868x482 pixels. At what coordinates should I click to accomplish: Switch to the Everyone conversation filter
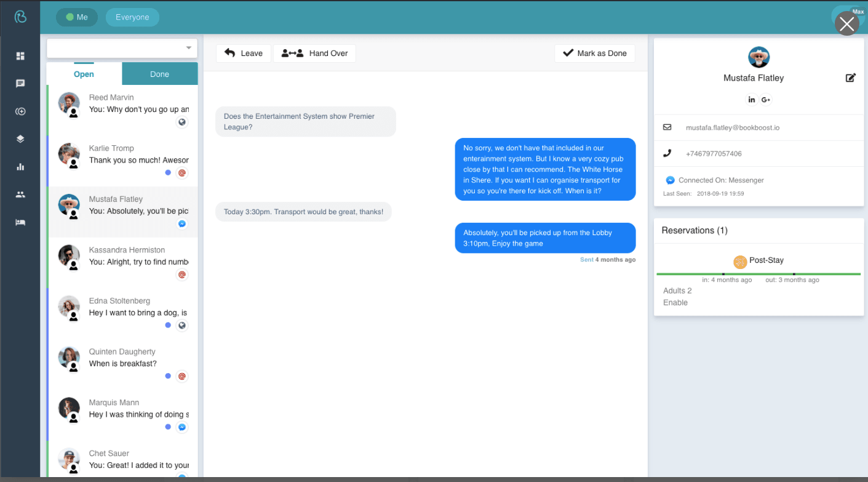click(x=132, y=17)
